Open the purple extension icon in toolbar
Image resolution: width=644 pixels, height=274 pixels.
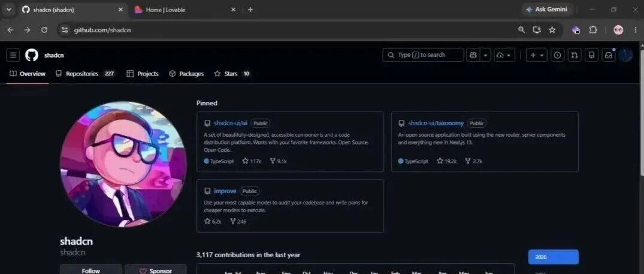pos(576,30)
